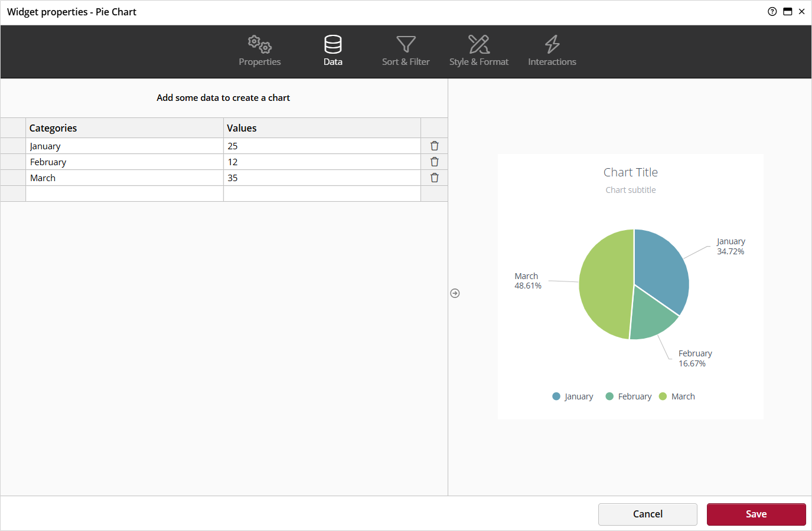Viewport: 812px width, 531px height.
Task: Open Interactions lightning bolt icon
Action: (552, 44)
